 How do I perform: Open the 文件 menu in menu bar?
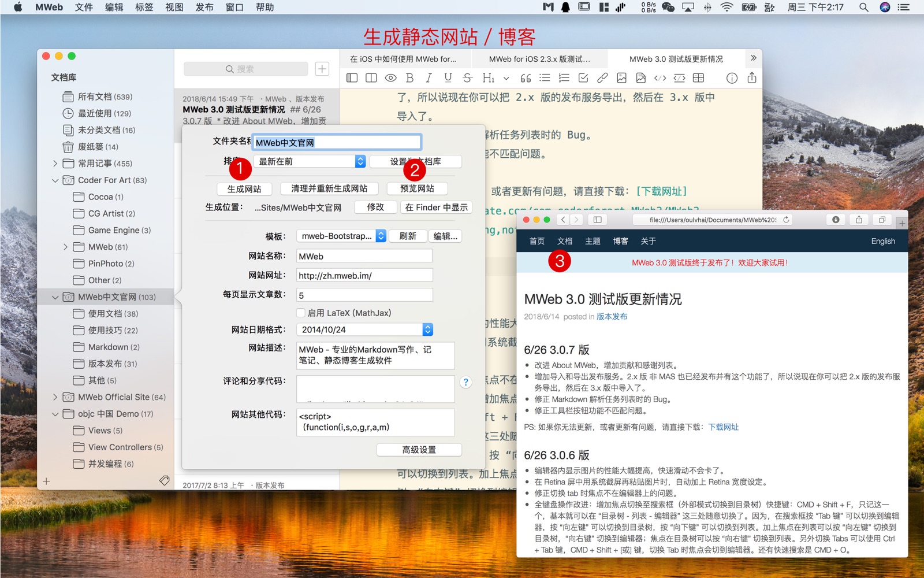(84, 7)
